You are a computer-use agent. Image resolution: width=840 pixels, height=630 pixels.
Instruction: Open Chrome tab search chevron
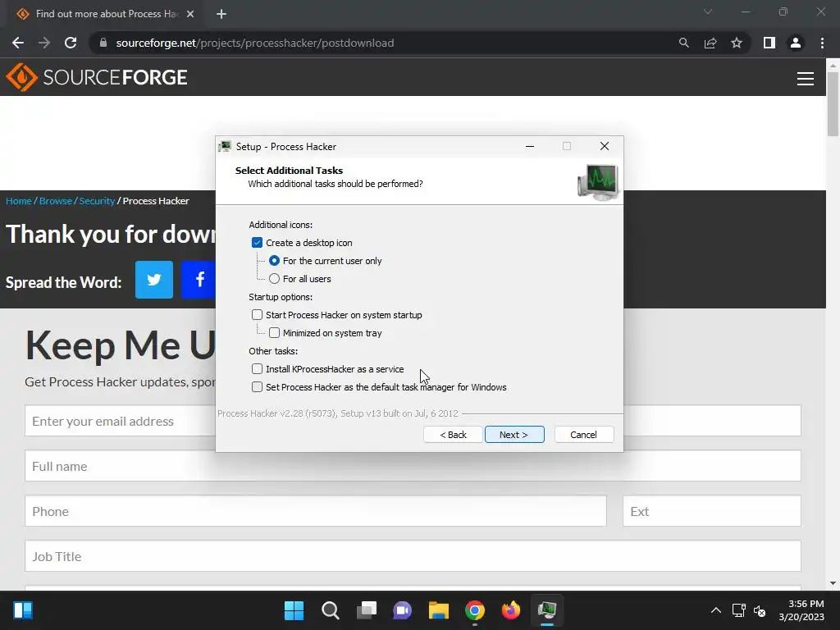click(708, 11)
